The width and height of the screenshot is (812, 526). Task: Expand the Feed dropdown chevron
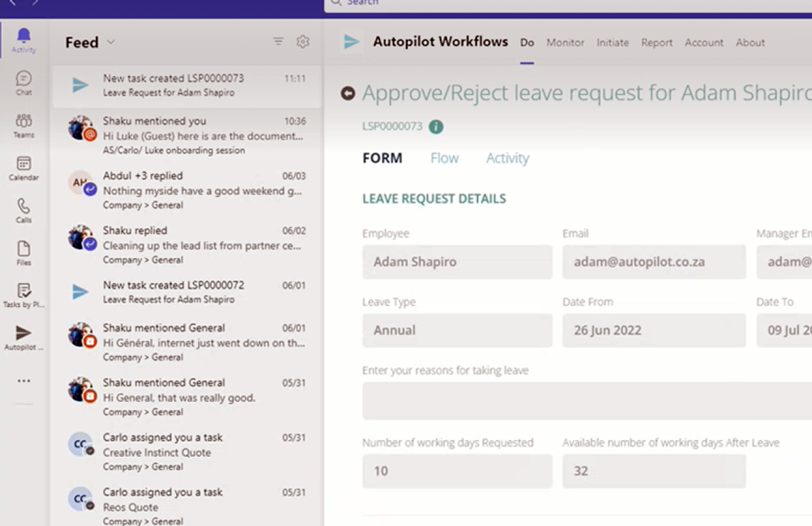click(111, 42)
